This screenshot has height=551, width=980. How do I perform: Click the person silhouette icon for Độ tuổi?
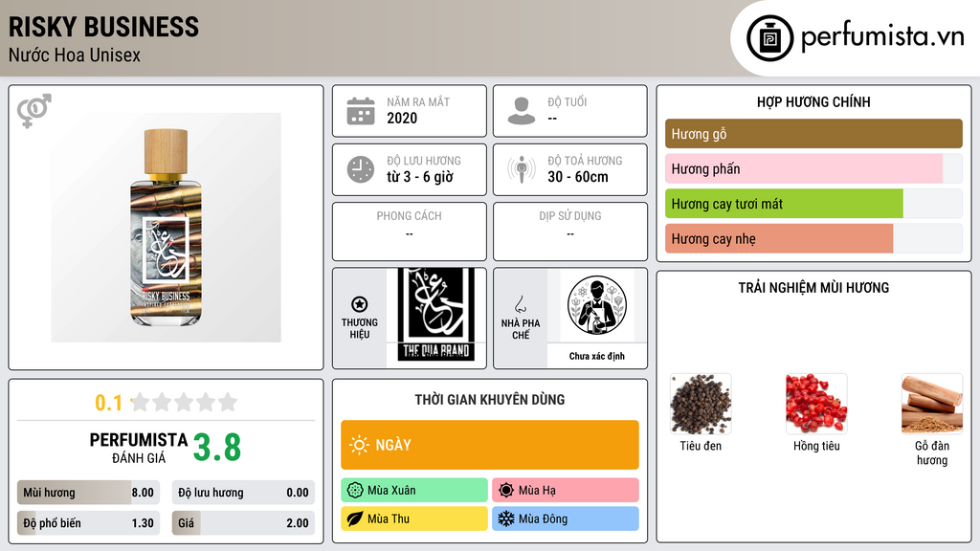pos(522,111)
